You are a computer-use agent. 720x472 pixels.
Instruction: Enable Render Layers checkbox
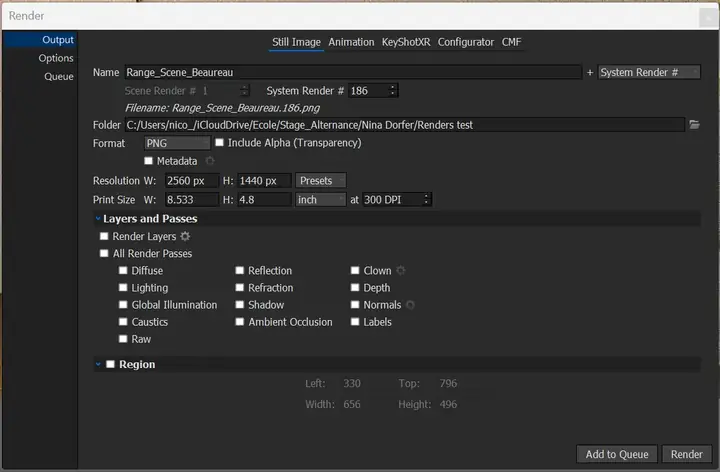(104, 236)
